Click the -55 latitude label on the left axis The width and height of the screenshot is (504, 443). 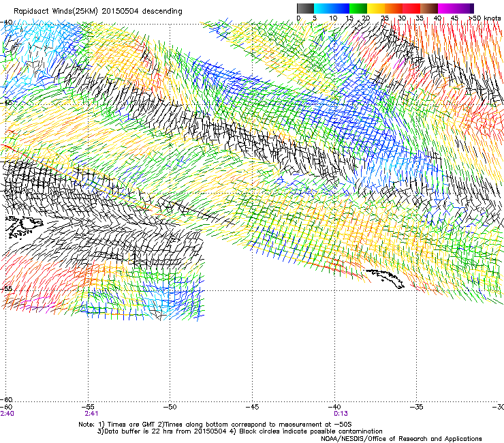click(6, 288)
